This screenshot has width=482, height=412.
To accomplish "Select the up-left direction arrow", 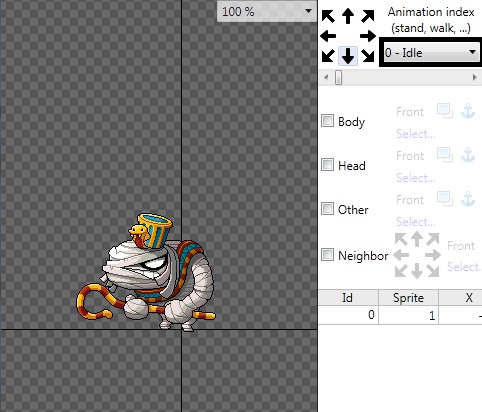I will tap(328, 16).
